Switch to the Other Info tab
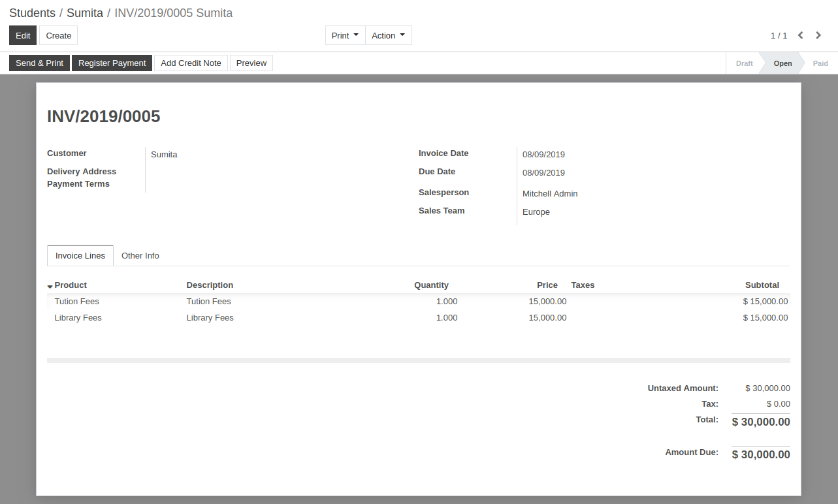 pos(140,255)
